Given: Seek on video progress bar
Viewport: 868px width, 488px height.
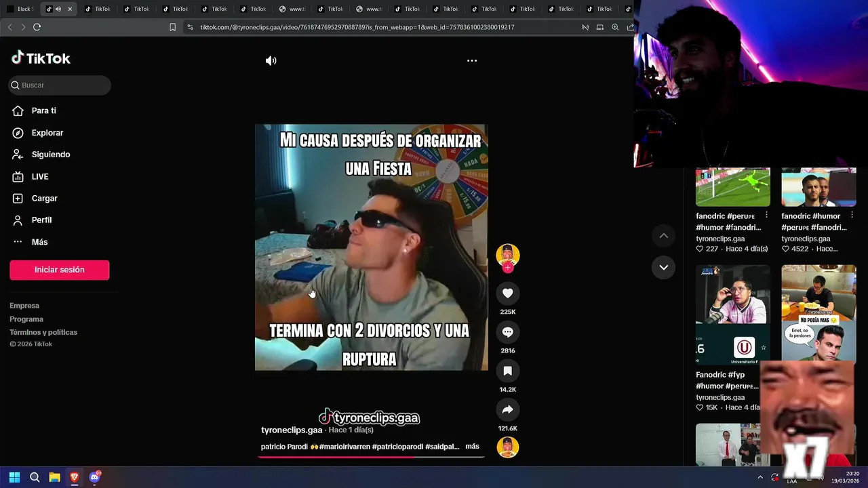Looking at the screenshot, I should pyautogui.click(x=371, y=457).
